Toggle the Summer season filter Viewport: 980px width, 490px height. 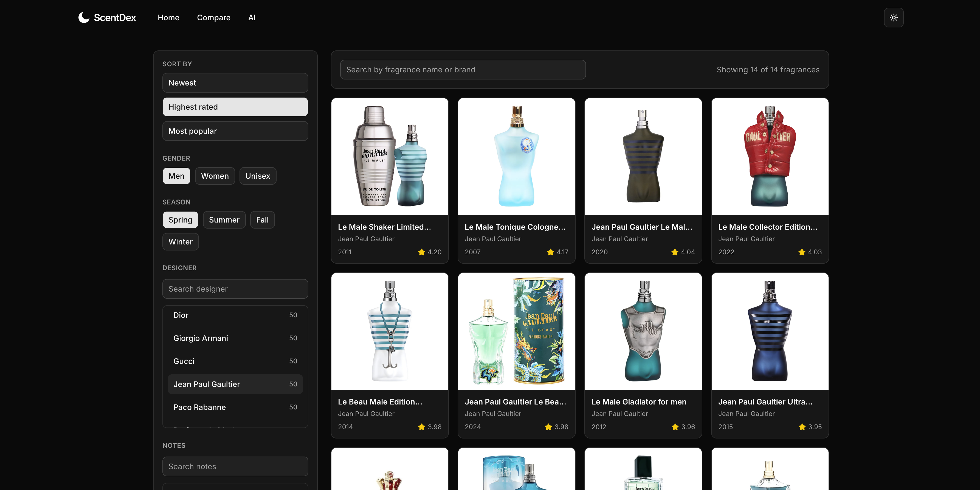[x=224, y=220]
